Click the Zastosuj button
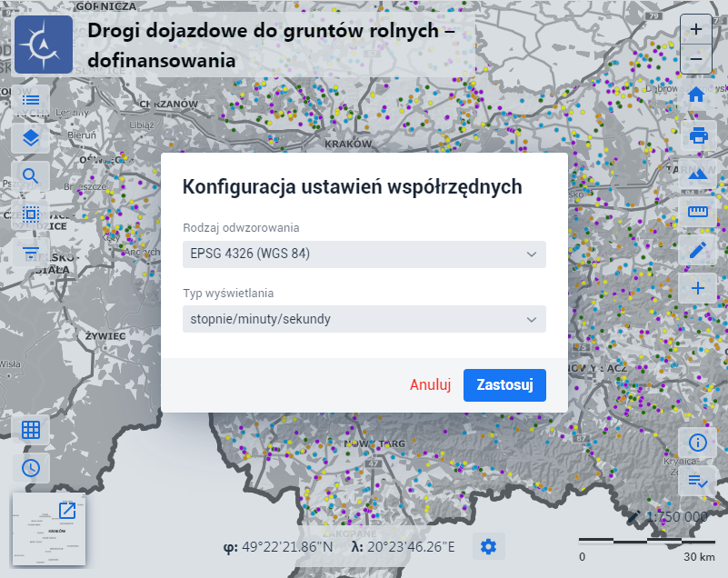This screenshot has height=578, width=728. (x=504, y=384)
